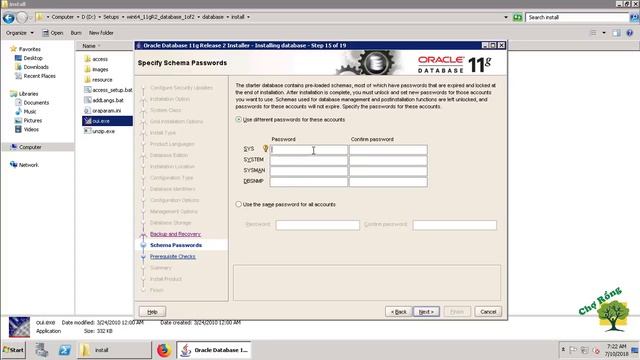Focus the SYS password field

click(309, 150)
